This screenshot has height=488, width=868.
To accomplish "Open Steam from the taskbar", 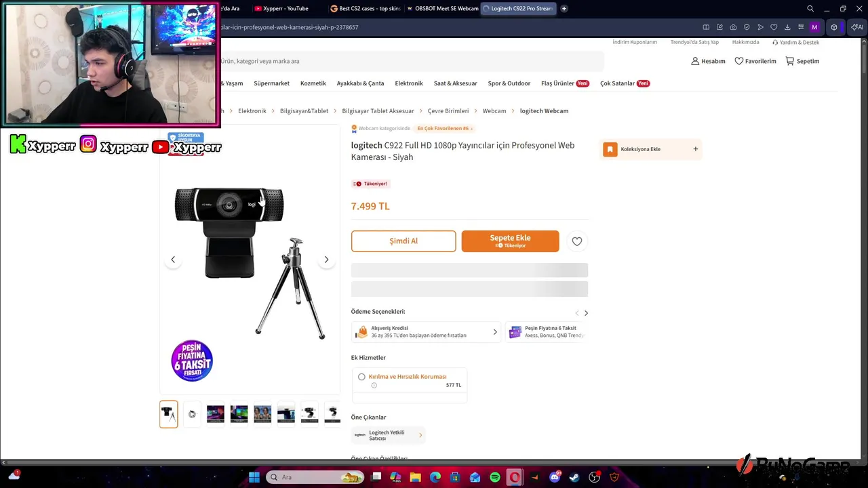I will [574, 477].
